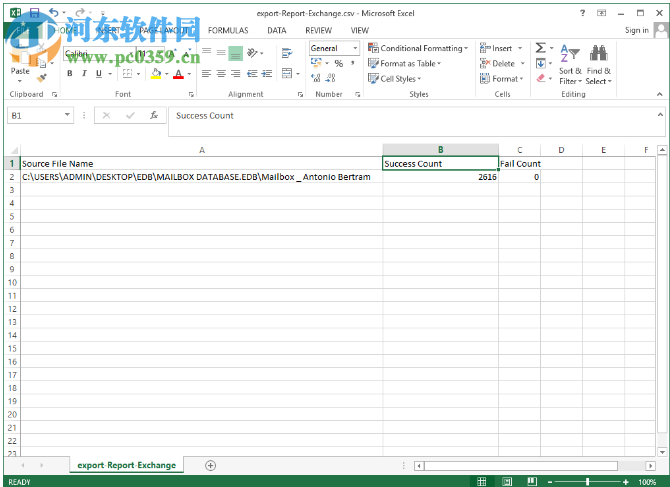Apply the yellow Fill Color bucket
The image size is (670, 487).
[156, 73]
